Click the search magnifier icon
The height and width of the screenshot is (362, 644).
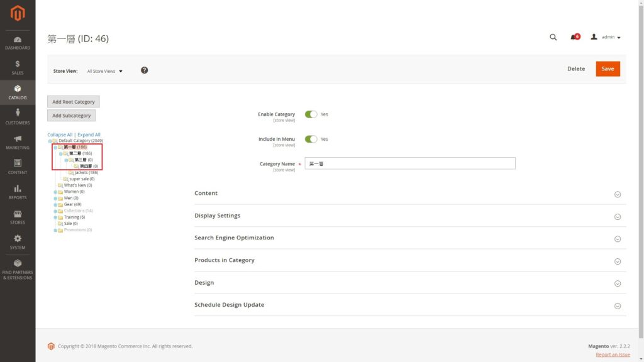click(553, 37)
